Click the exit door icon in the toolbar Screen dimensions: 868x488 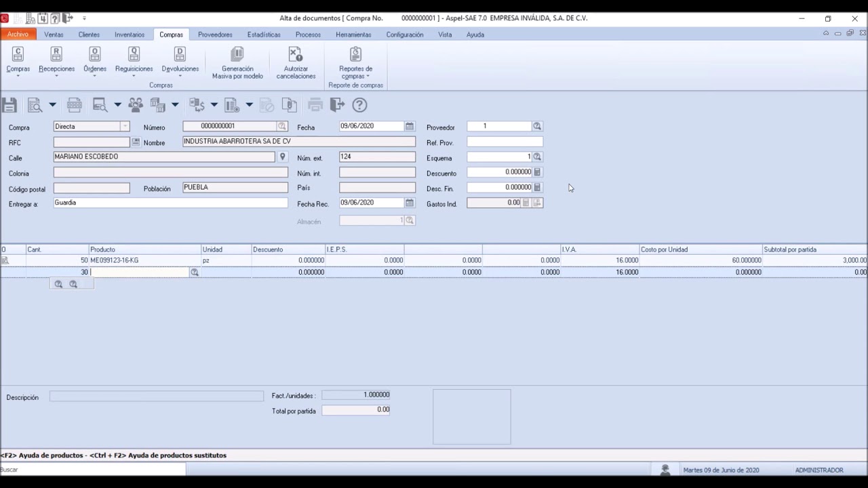tap(337, 105)
